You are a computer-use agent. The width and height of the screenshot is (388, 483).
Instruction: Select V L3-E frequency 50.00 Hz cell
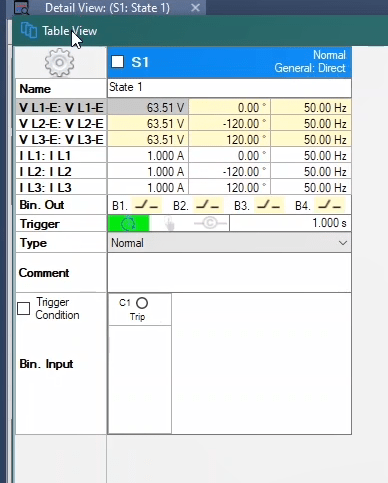pos(311,139)
